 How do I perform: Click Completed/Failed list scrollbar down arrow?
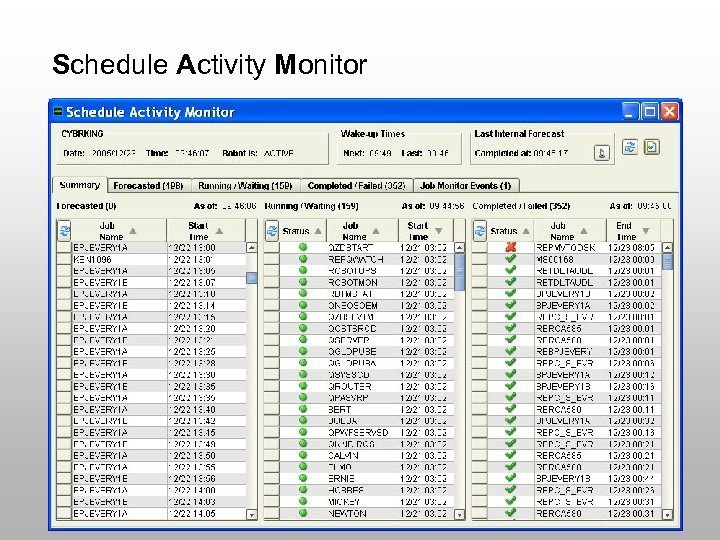coord(667,514)
